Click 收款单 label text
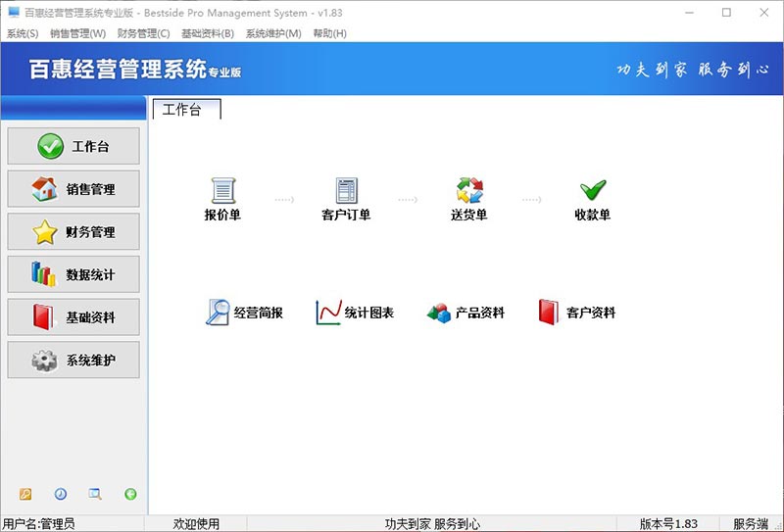Screen dimensions: 784x532 point(593,215)
